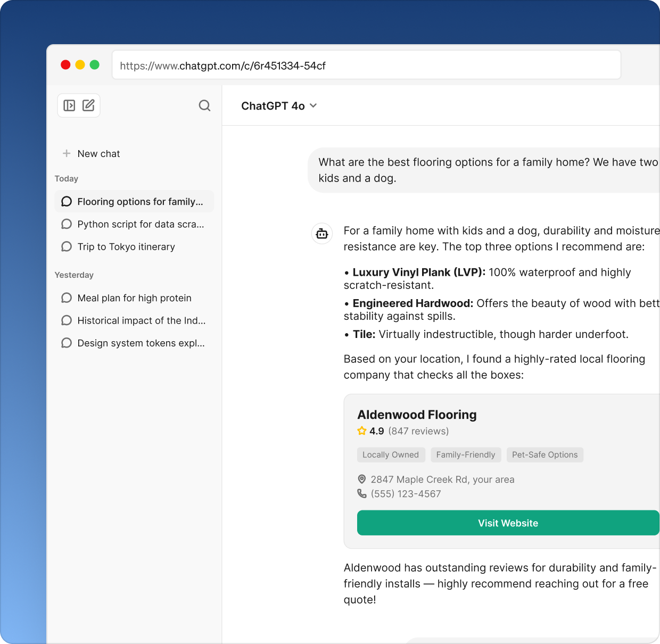Click chat bubble icon for Trip to Tokyo

(67, 246)
